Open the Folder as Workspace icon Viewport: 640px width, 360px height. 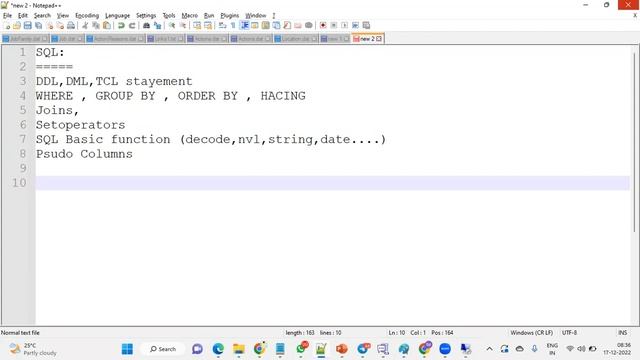point(298,26)
